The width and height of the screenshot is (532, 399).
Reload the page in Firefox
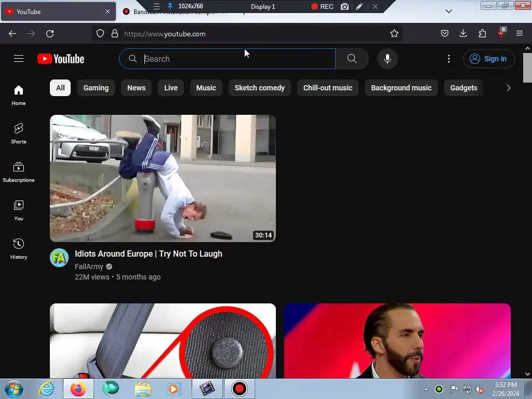[x=50, y=34]
